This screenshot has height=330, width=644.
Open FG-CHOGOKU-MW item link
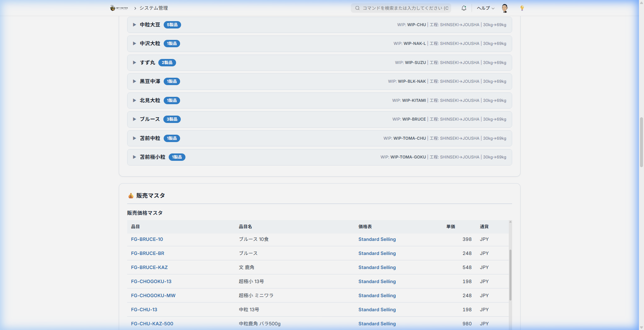coord(153,295)
